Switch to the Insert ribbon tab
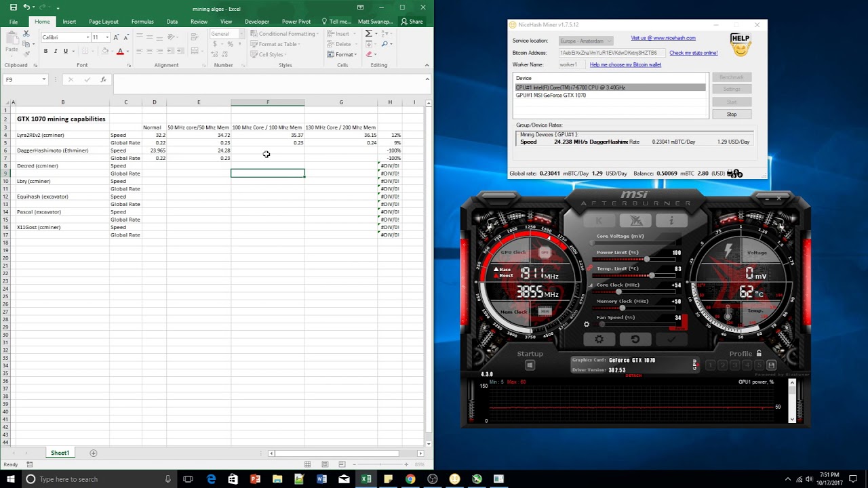 click(x=69, y=22)
